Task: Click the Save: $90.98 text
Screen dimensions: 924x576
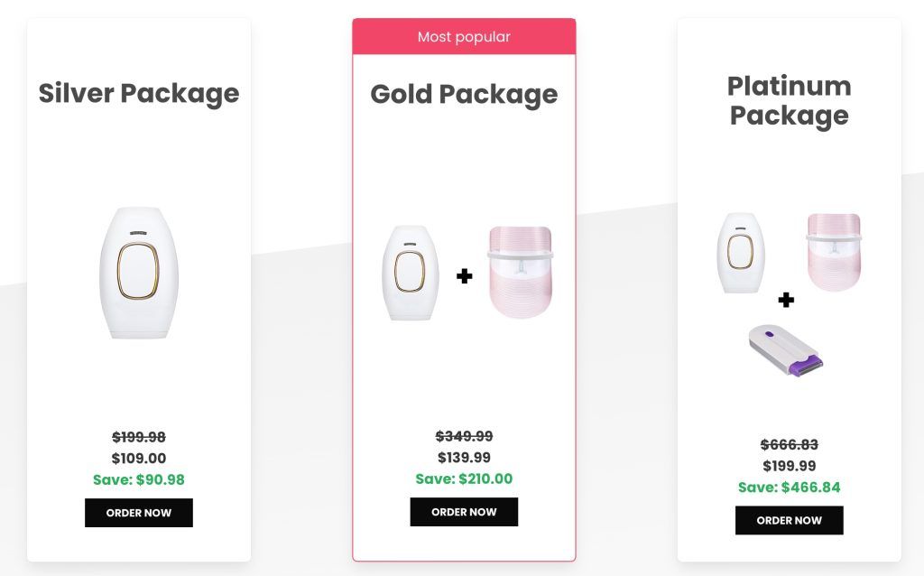Action: (138, 480)
